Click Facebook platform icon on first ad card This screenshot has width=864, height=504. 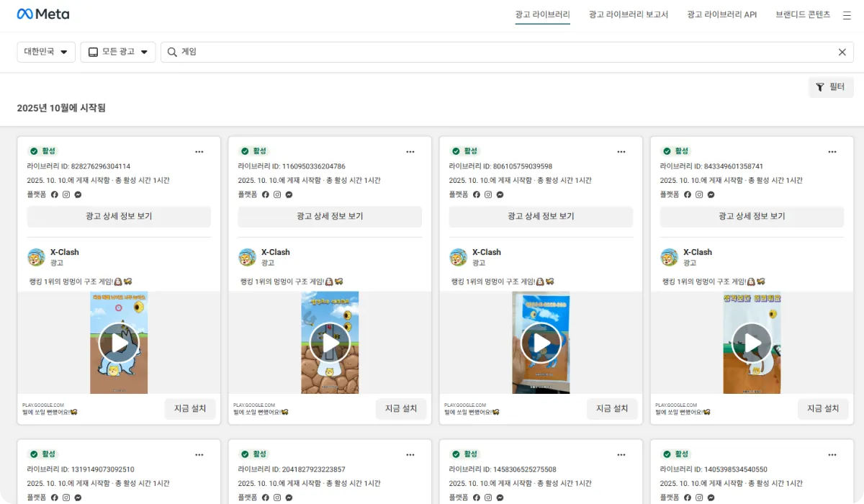click(x=54, y=194)
